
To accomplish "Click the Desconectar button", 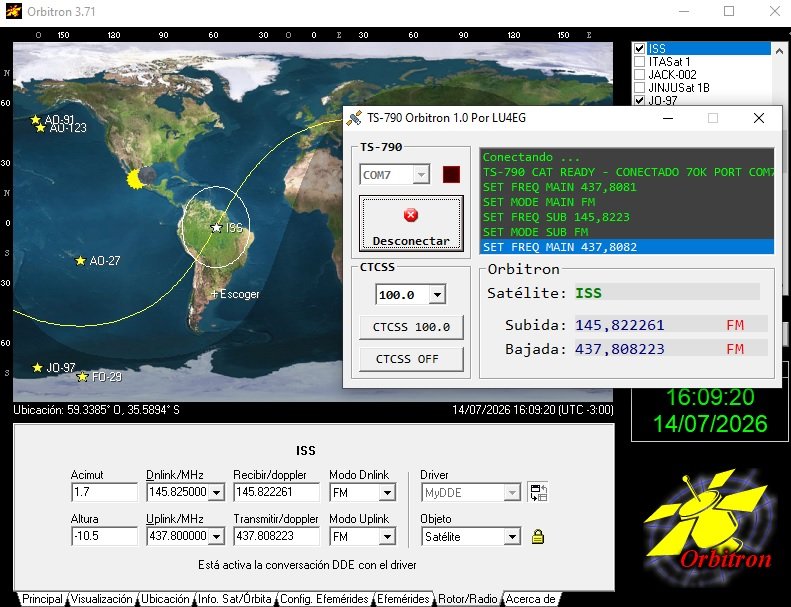I will (x=411, y=224).
